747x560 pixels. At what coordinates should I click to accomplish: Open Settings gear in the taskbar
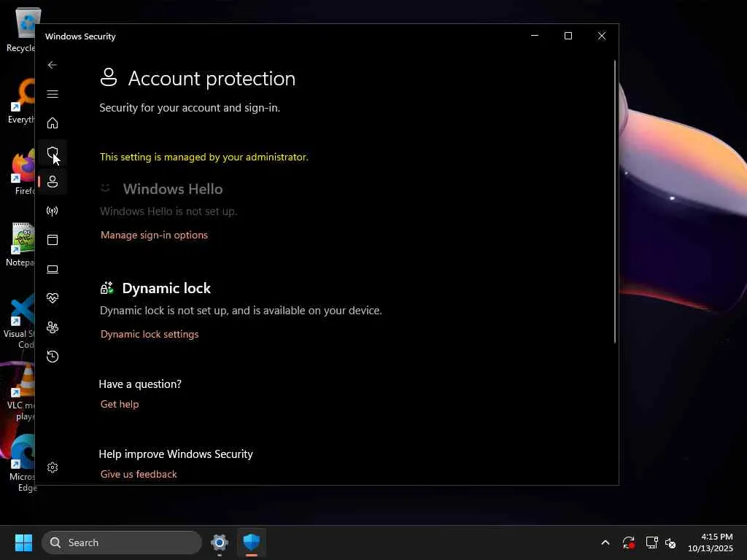[220, 542]
